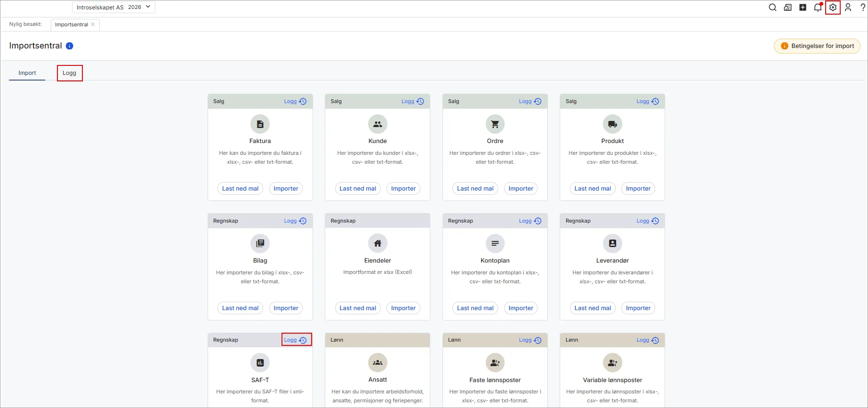The image size is (868, 408).
Task: Expand the Introselskapet AS 2026 company selector
Action: [113, 7]
